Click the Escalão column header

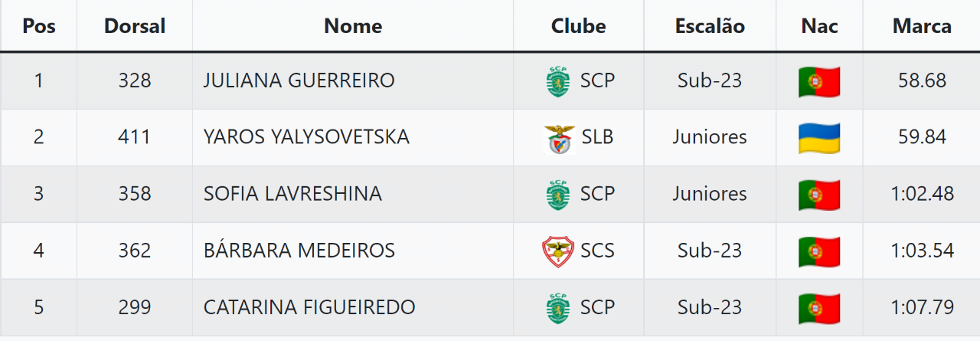pos(710,26)
